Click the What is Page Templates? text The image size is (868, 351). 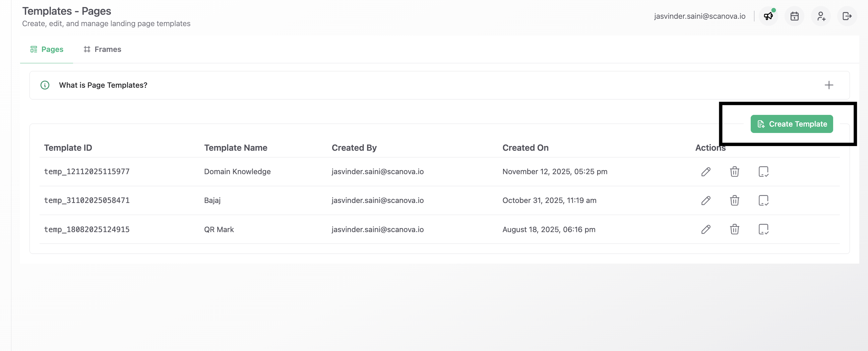103,85
